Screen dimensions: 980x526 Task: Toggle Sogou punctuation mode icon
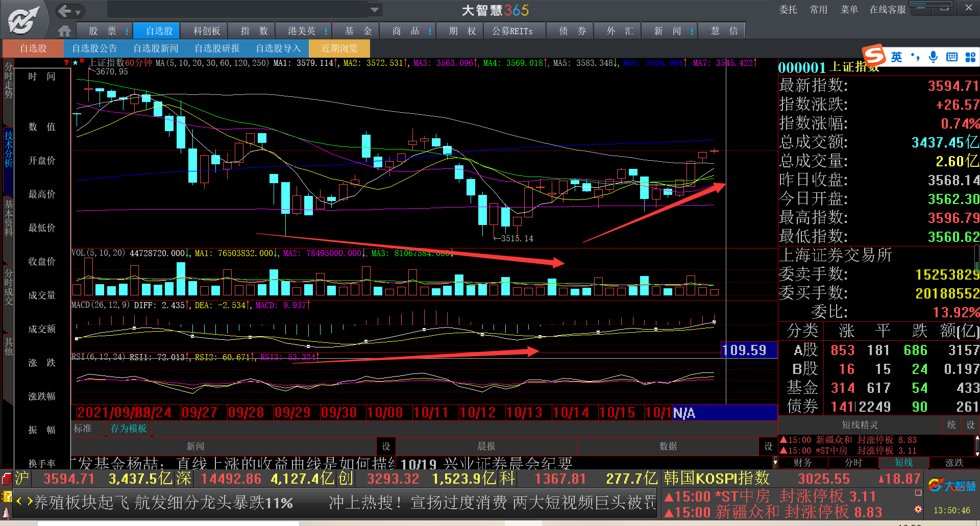point(915,57)
